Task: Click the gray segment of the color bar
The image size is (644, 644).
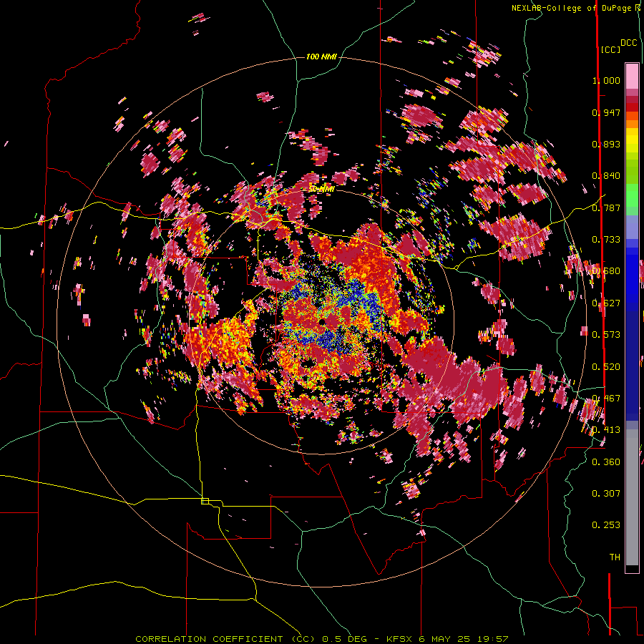Action: click(632, 497)
